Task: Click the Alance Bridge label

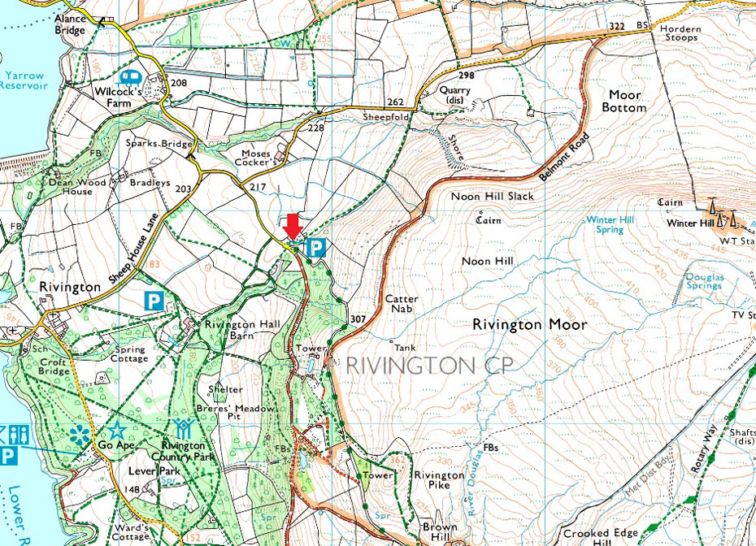Action: pyautogui.click(x=71, y=24)
